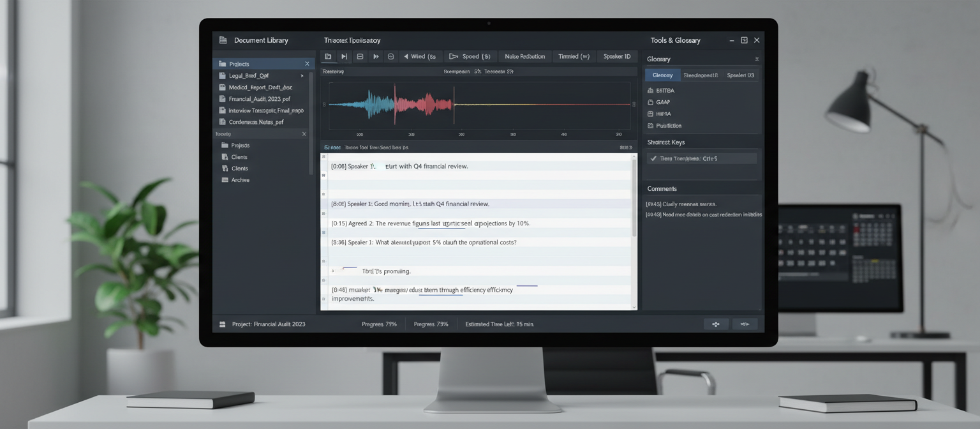Click the Document Library list icon
The height and width of the screenshot is (429, 980).
[223, 40]
